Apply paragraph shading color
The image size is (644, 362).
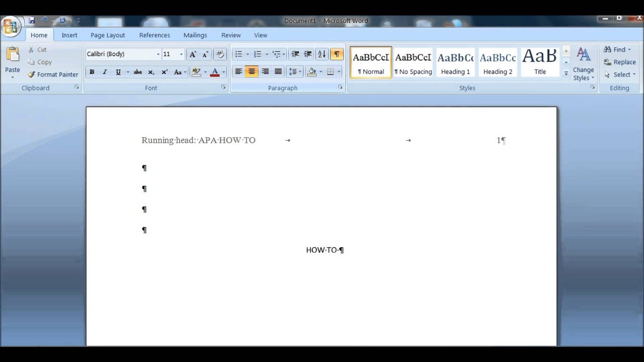click(311, 72)
